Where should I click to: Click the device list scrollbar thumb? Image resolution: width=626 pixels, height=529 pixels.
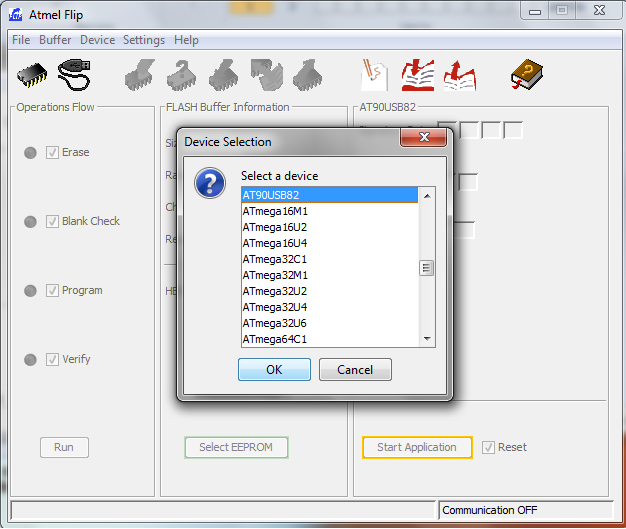[426, 268]
